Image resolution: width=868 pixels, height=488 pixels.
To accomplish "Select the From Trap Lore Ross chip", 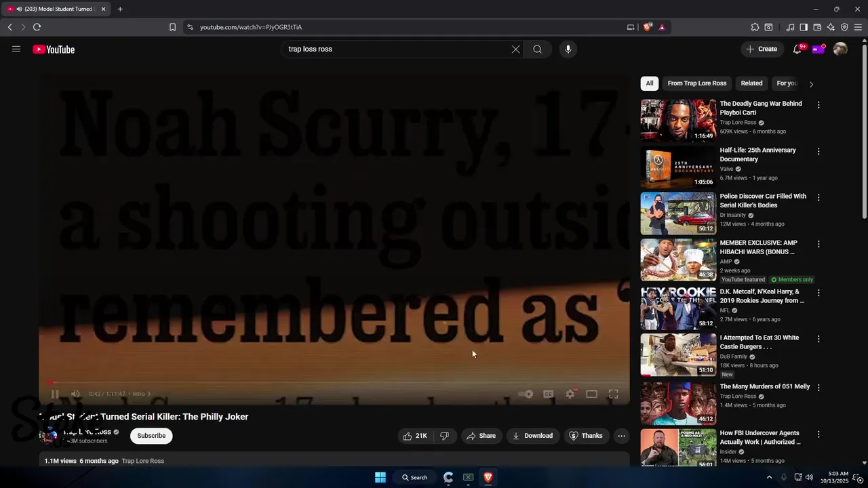I will point(697,83).
